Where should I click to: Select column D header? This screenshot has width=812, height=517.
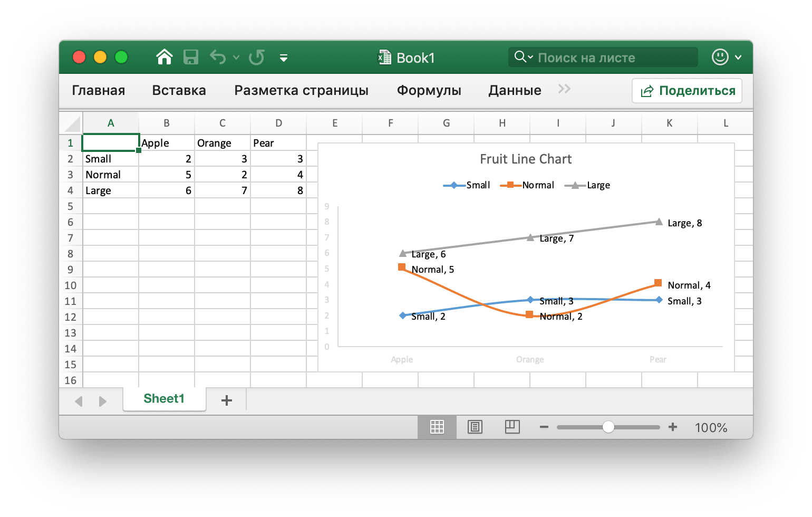click(278, 123)
